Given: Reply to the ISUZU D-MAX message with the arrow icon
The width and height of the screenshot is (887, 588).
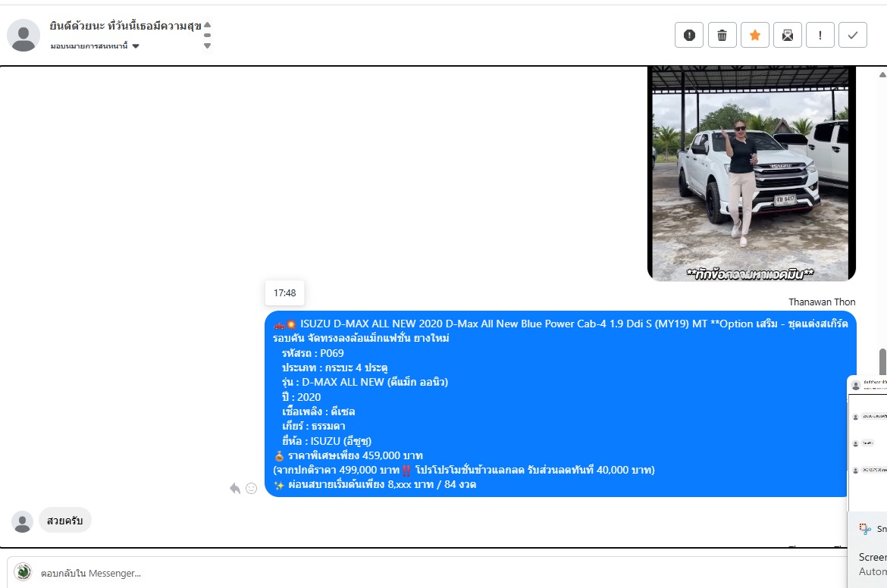Looking at the screenshot, I should (235, 488).
